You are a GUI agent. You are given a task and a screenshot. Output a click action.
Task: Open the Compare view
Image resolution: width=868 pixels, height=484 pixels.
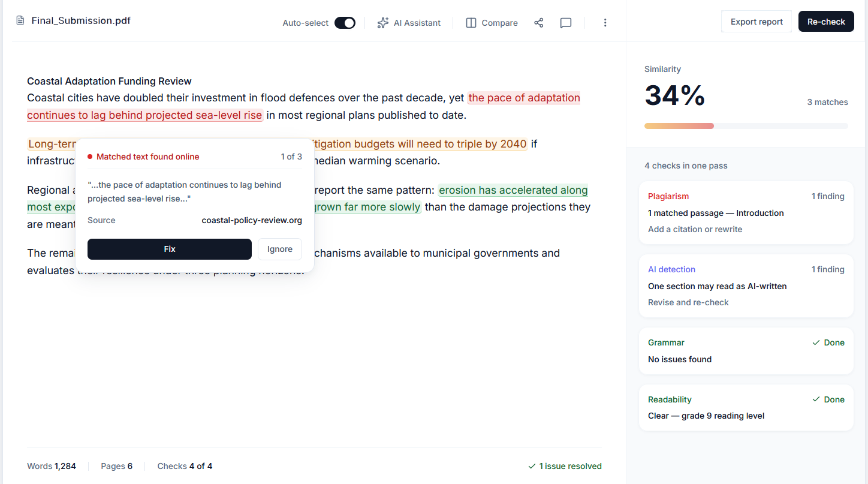pyautogui.click(x=492, y=23)
